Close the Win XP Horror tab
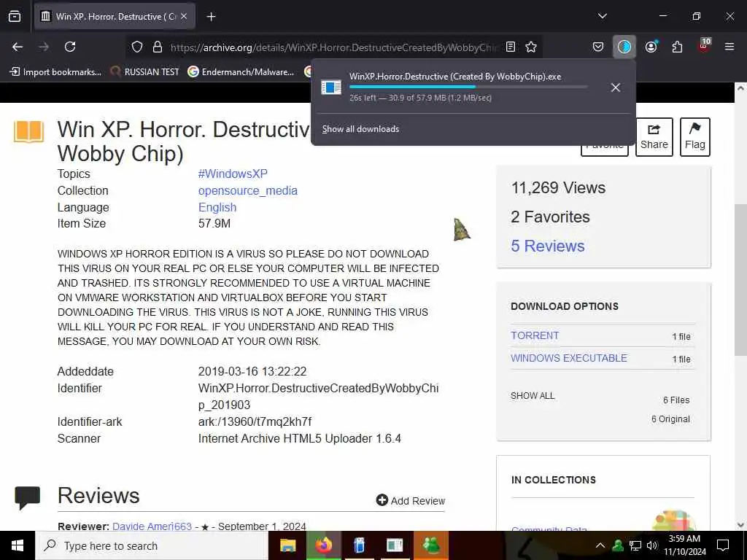 [x=184, y=16]
